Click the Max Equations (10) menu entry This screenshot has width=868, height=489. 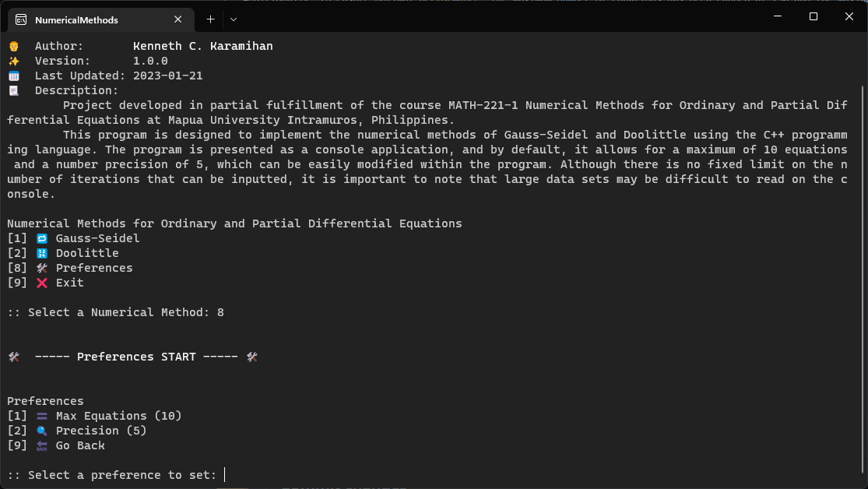coord(117,416)
